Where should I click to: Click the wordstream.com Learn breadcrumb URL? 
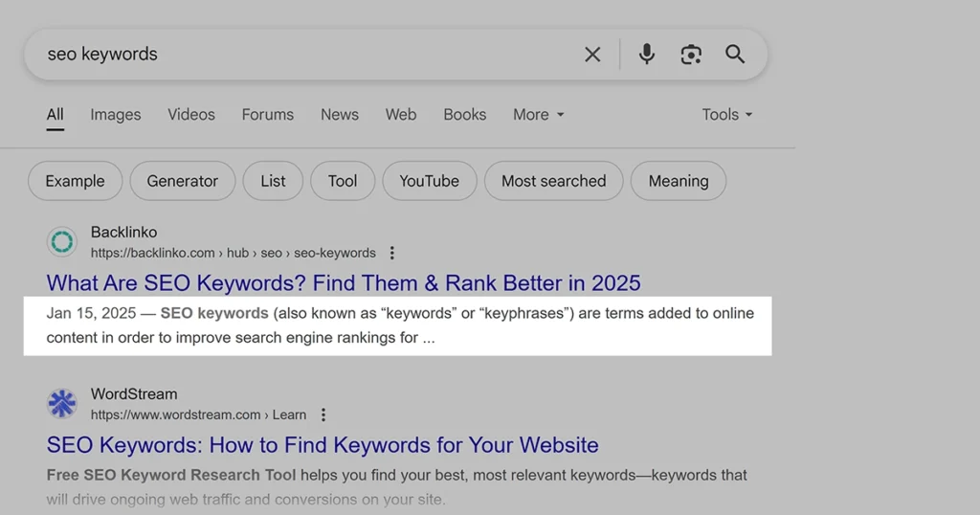click(x=198, y=415)
